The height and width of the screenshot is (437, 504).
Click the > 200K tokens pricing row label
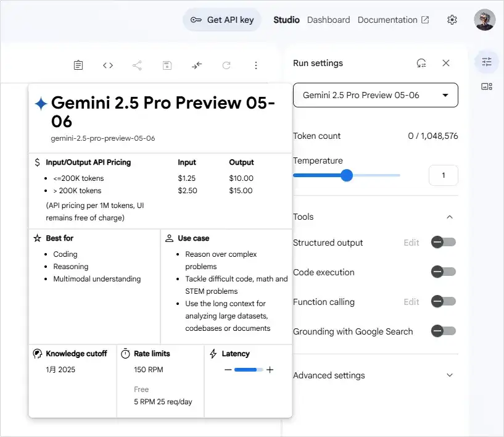tap(77, 191)
